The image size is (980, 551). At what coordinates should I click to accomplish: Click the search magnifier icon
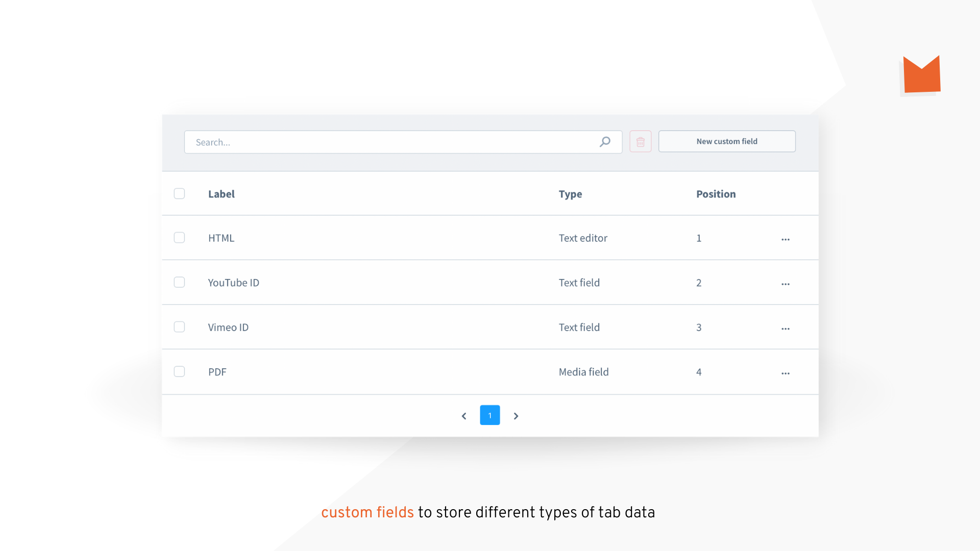pyautogui.click(x=605, y=142)
